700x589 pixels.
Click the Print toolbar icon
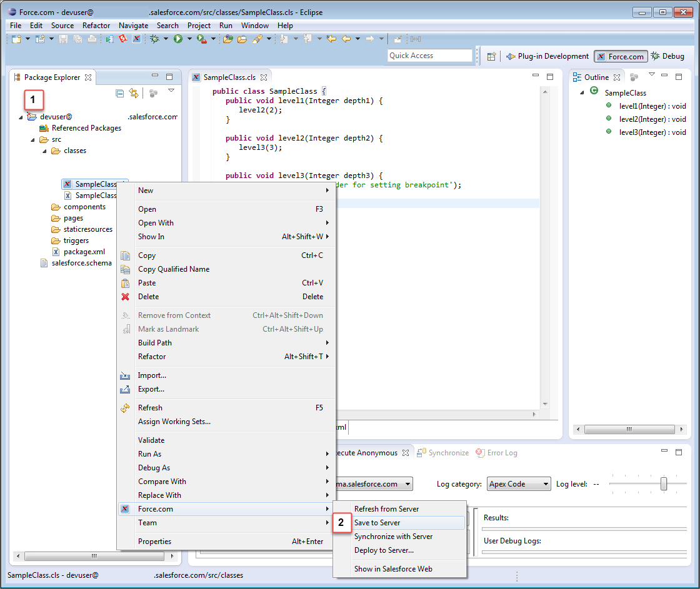[x=92, y=39]
